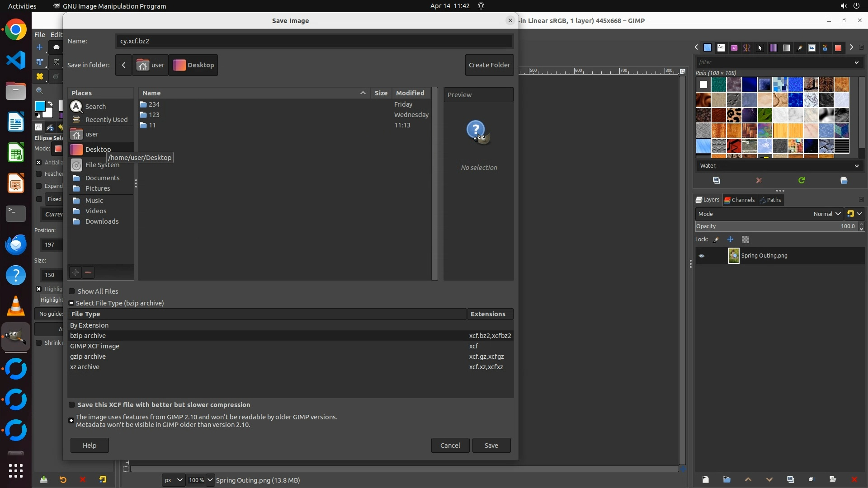Open the File menu
868x488 pixels.
click(x=40, y=34)
